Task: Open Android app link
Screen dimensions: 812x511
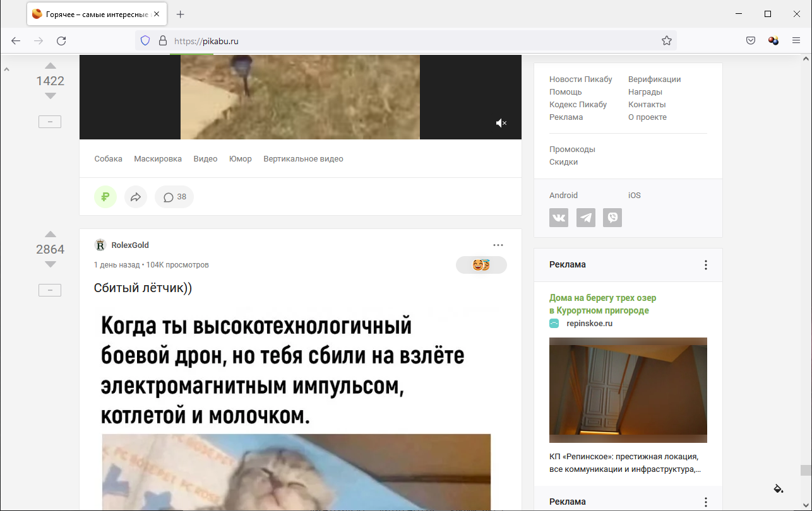Action: point(563,196)
